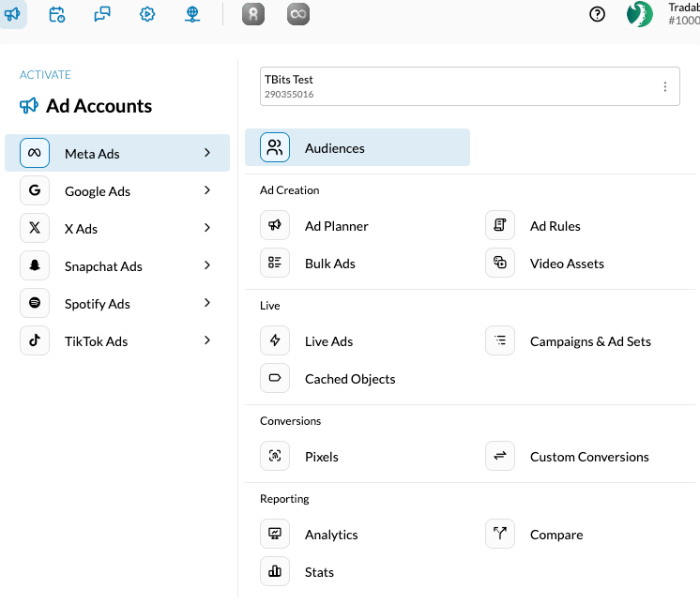This screenshot has width=700, height=604.
Task: Open the Analytics report link
Action: (331, 535)
